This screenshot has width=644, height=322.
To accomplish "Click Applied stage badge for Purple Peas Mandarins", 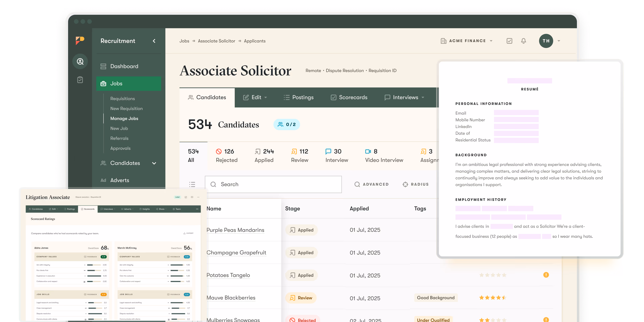I will [x=302, y=230].
